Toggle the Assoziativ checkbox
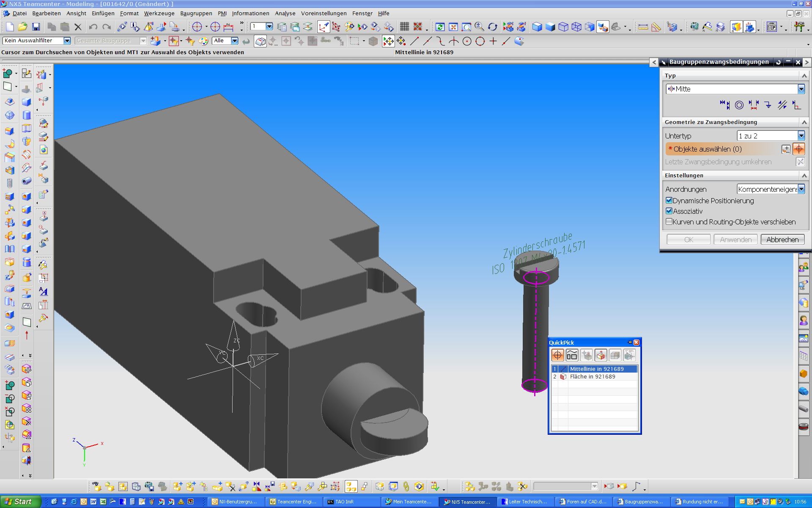Image resolution: width=812 pixels, height=508 pixels. pyautogui.click(x=669, y=211)
